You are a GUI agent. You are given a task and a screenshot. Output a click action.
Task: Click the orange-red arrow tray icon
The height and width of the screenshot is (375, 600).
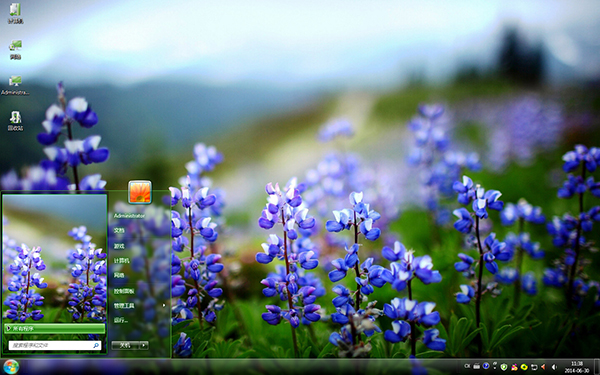pos(543,367)
